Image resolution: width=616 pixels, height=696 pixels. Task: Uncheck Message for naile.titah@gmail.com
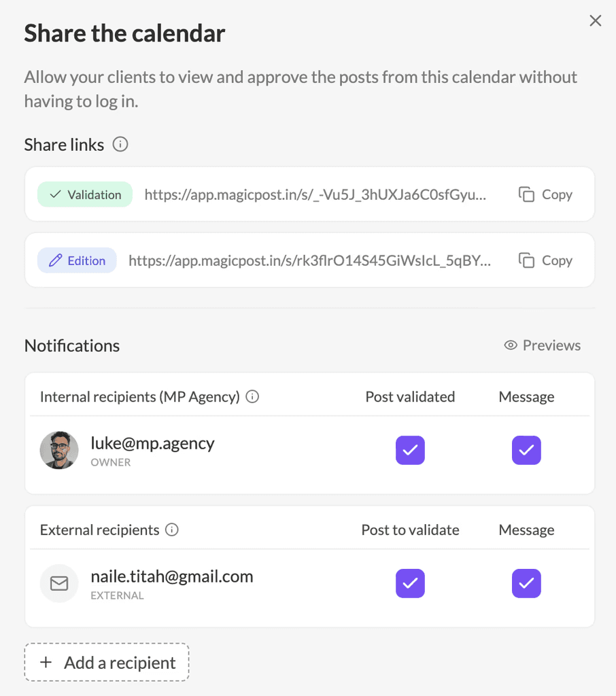click(x=526, y=583)
